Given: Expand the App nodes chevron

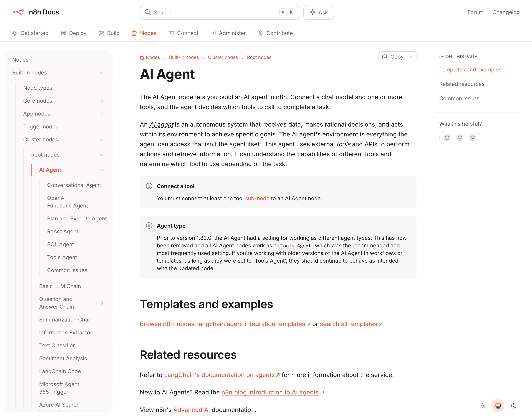Looking at the screenshot, I should click(x=102, y=114).
